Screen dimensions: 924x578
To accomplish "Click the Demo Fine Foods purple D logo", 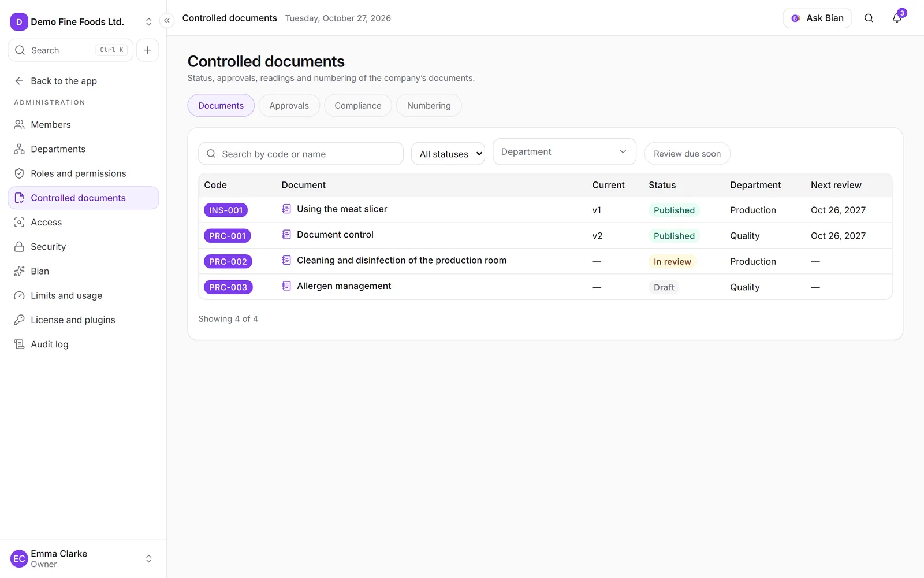I will [19, 22].
